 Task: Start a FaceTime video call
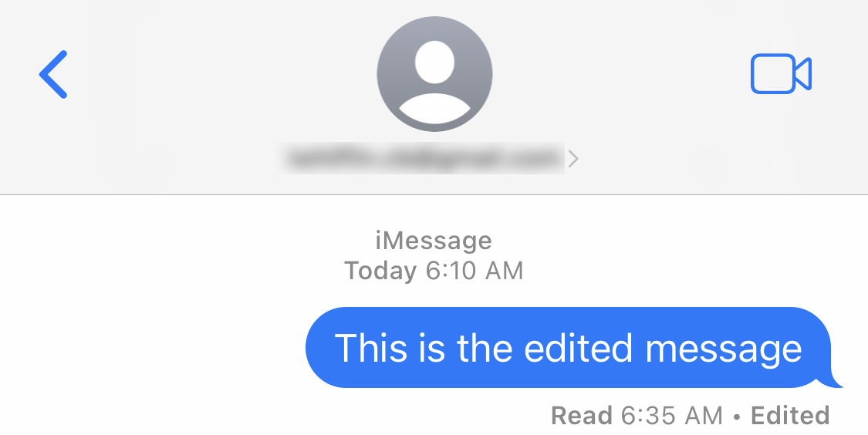coord(781,73)
